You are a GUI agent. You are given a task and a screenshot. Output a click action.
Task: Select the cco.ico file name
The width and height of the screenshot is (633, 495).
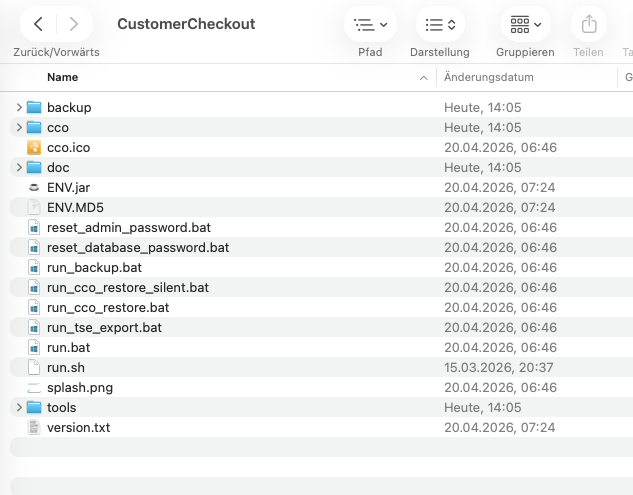(x=68, y=148)
